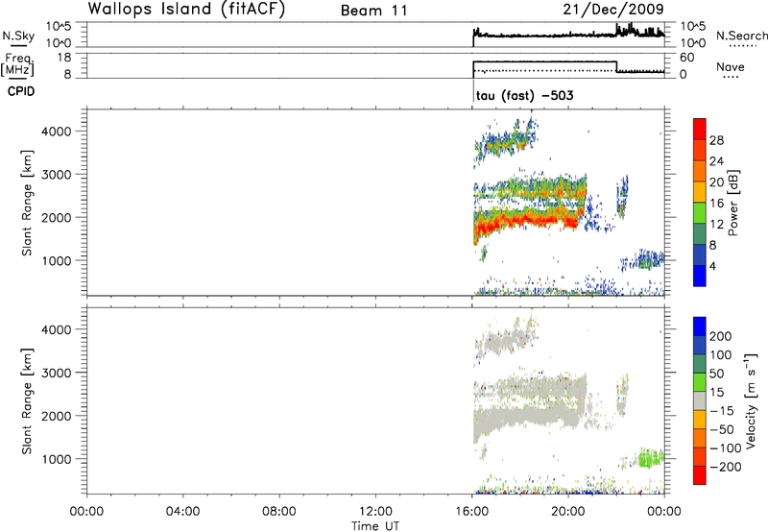Click the gray swatch in Velocity color bar
This screenshot has width=768, height=532.
coord(700,400)
